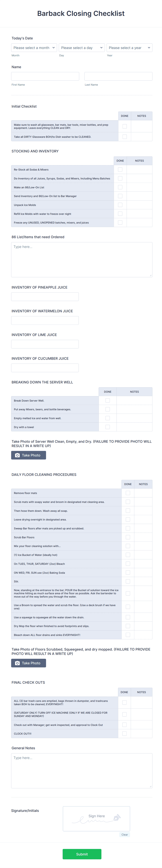Check the DONE box for Break Down Server Well
This screenshot has width=162, height=868.
[108, 400]
